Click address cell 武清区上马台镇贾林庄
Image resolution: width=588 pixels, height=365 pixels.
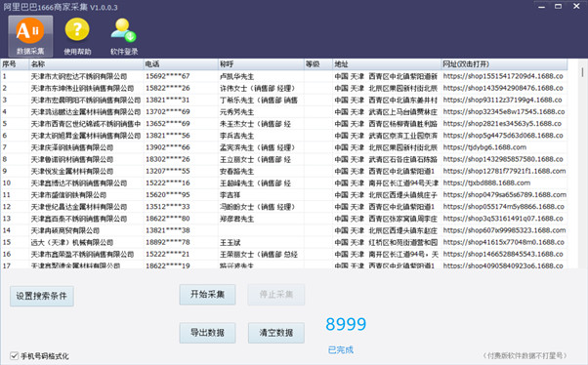tap(386, 111)
